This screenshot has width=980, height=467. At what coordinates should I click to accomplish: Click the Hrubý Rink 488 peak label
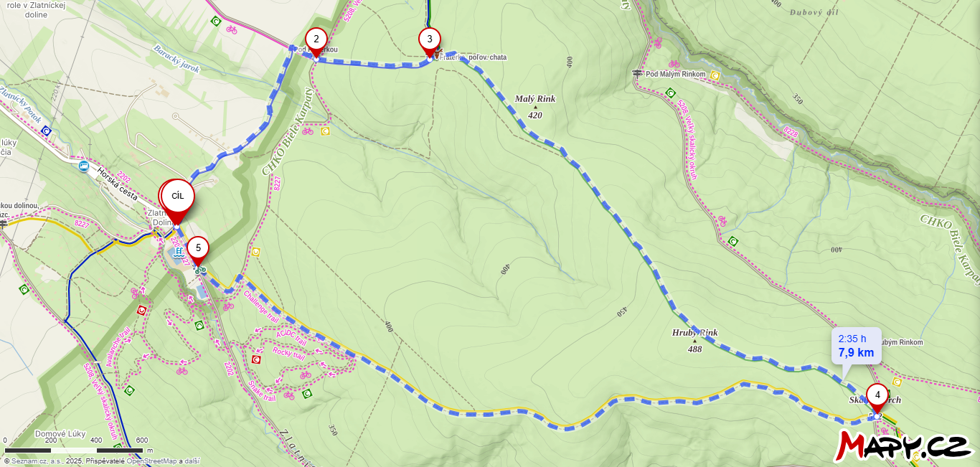tap(694, 341)
